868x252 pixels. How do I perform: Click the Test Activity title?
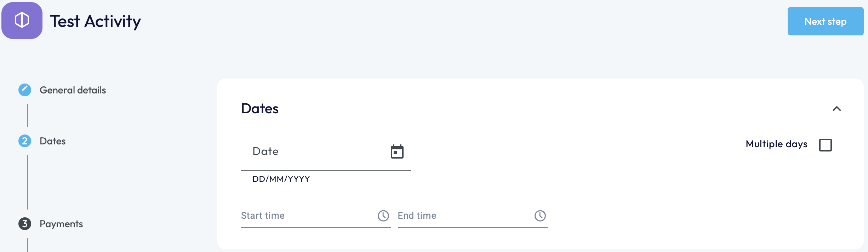point(95,21)
